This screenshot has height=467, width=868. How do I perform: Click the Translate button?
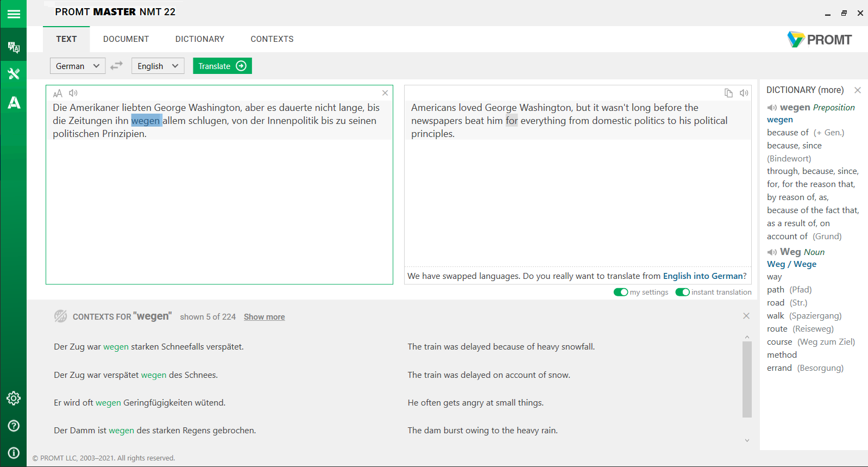pyautogui.click(x=222, y=66)
